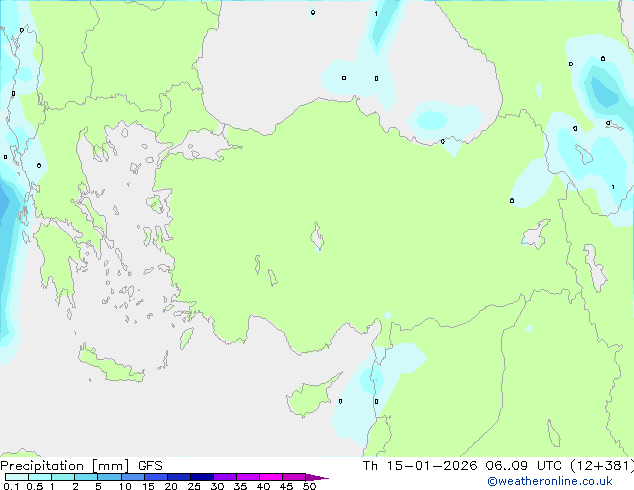Click the '0.1' legend scale label
Image resolution: width=634 pixels, height=490 pixels.
[11, 486]
